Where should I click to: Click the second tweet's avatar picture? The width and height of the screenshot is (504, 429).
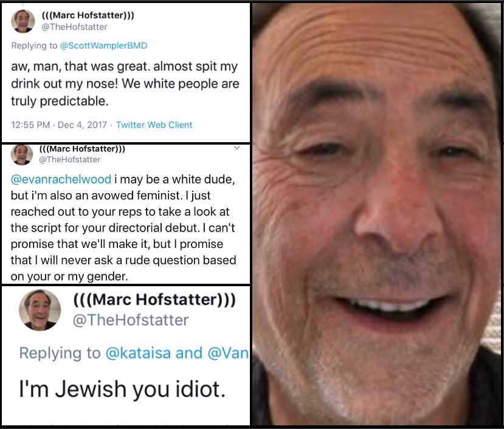[22, 154]
